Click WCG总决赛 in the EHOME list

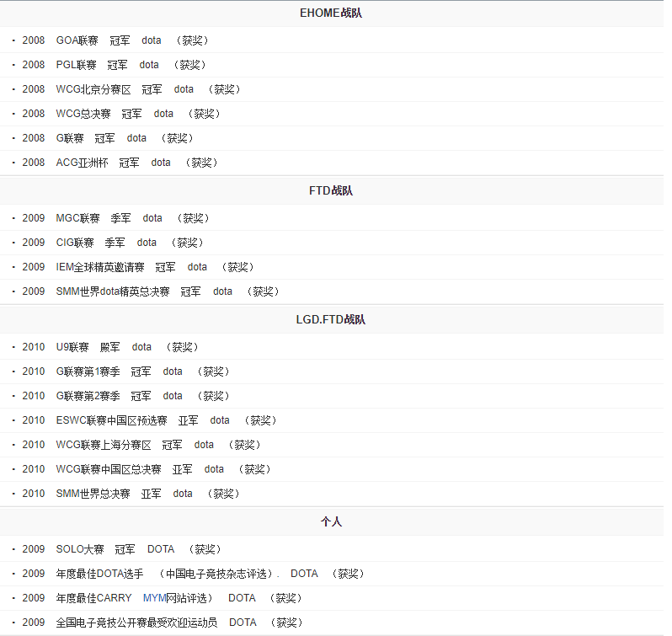pos(83,114)
